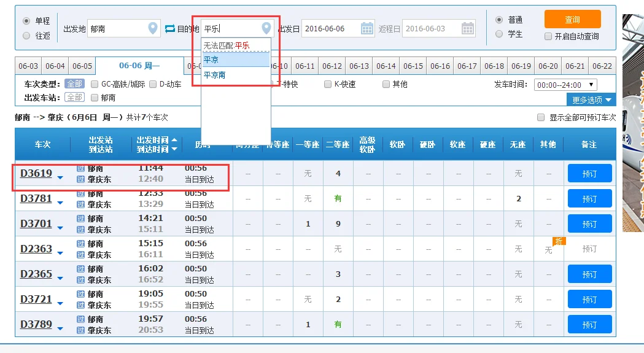
Task: Book train D3789 with 预订 button
Action: [590, 325]
